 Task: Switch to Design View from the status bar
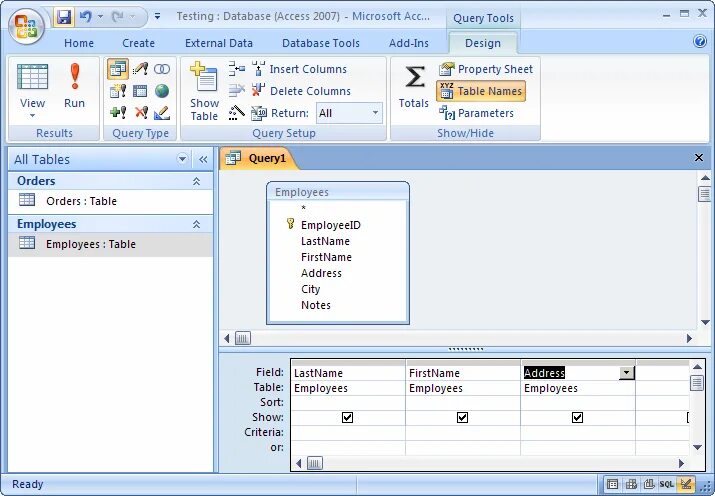(x=685, y=484)
